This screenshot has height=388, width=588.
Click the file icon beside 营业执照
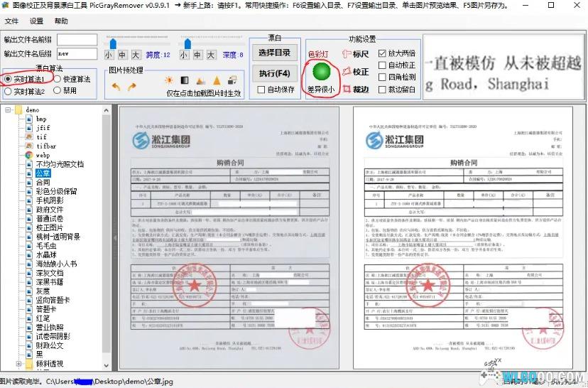pyautogui.click(x=29, y=327)
